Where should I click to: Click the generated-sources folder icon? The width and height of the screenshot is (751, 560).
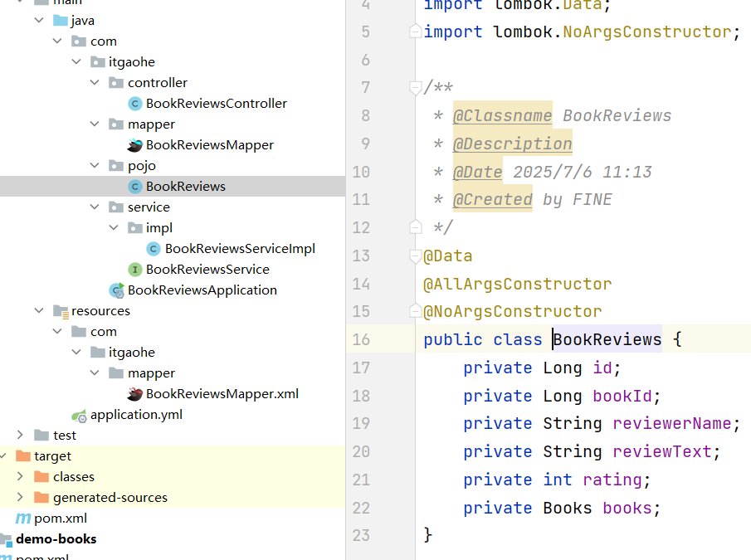pyautogui.click(x=41, y=497)
